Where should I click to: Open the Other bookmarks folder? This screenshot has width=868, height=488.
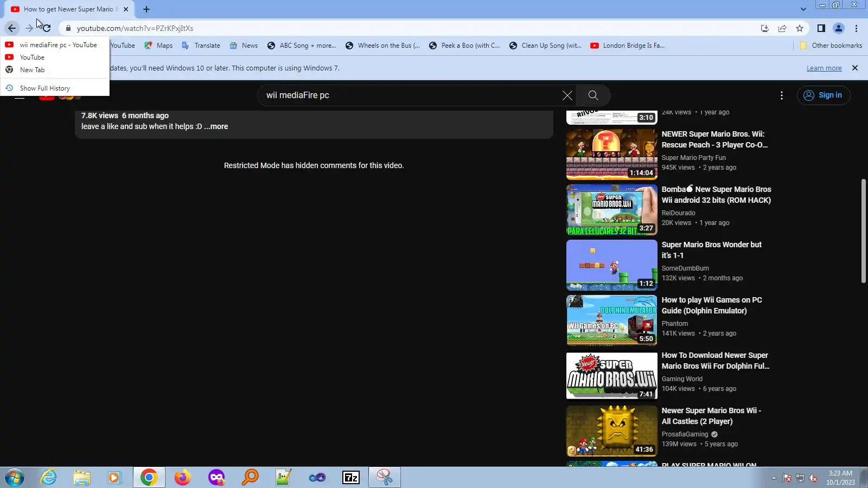[831, 46]
